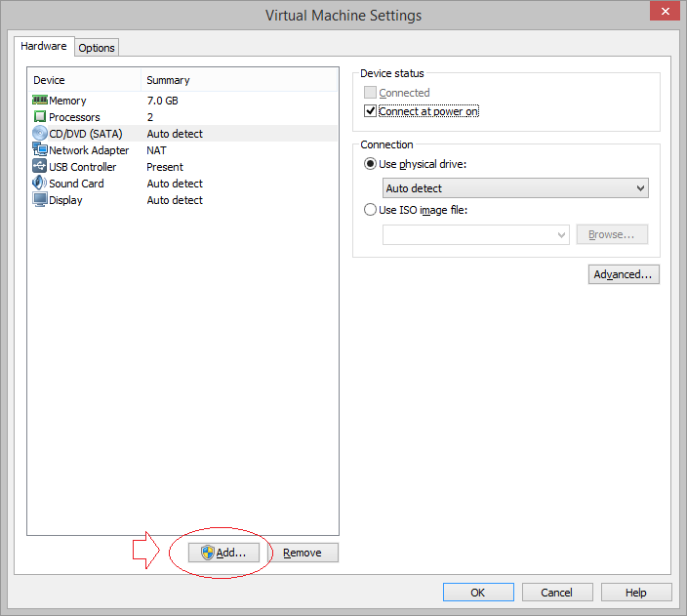Click the processor count value 2
The image size is (687, 616).
click(x=150, y=117)
